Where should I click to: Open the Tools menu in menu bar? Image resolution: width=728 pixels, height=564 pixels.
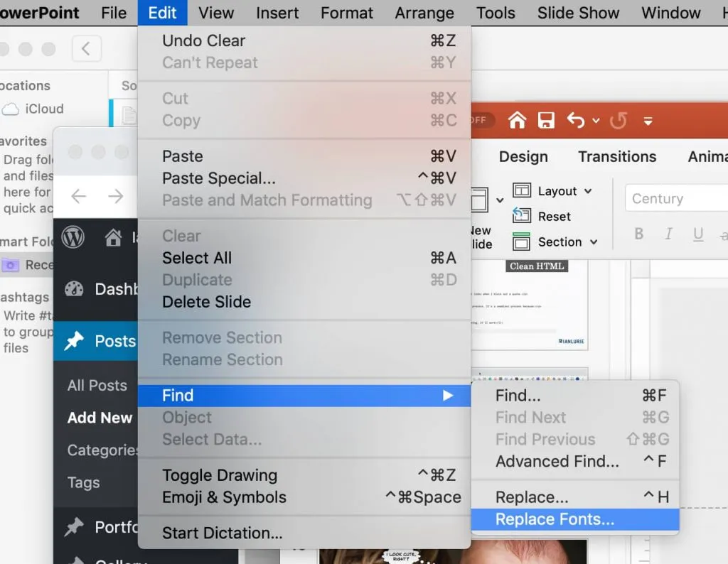coord(496,13)
